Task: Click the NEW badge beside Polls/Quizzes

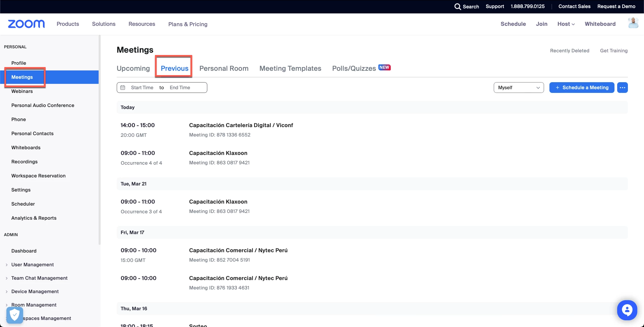Action: 384,67
